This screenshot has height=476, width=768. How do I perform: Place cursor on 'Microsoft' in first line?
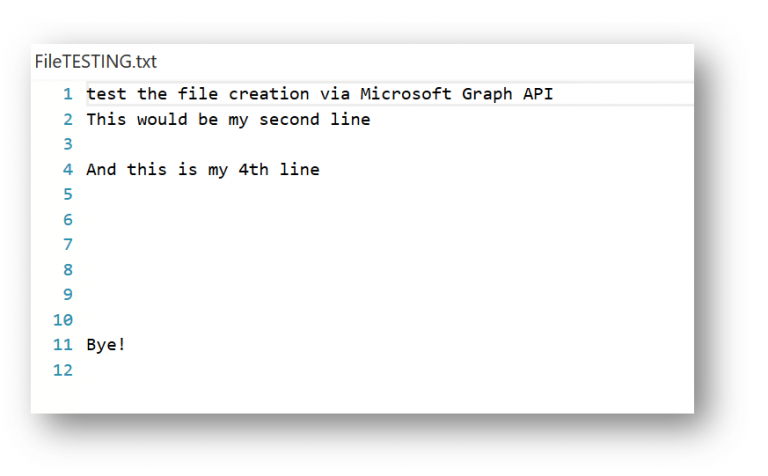(x=406, y=94)
